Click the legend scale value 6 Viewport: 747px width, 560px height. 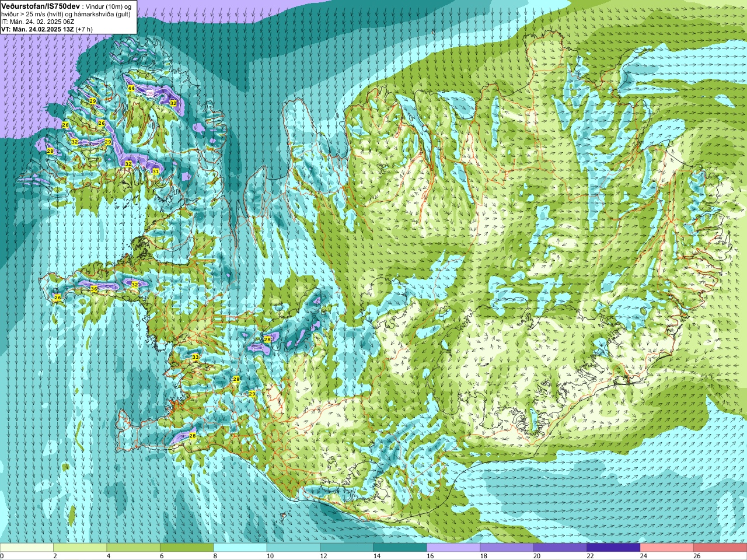pos(162,556)
